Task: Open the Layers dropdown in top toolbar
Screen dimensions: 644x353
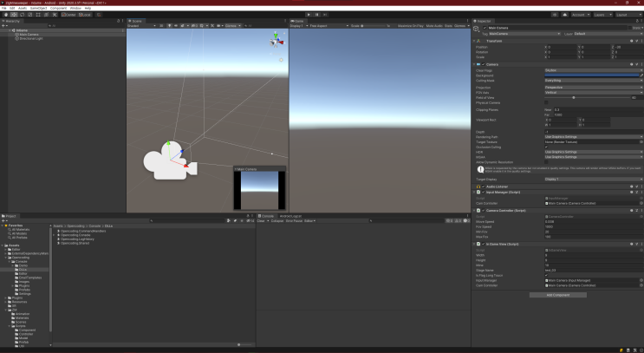Action: pyautogui.click(x=603, y=15)
